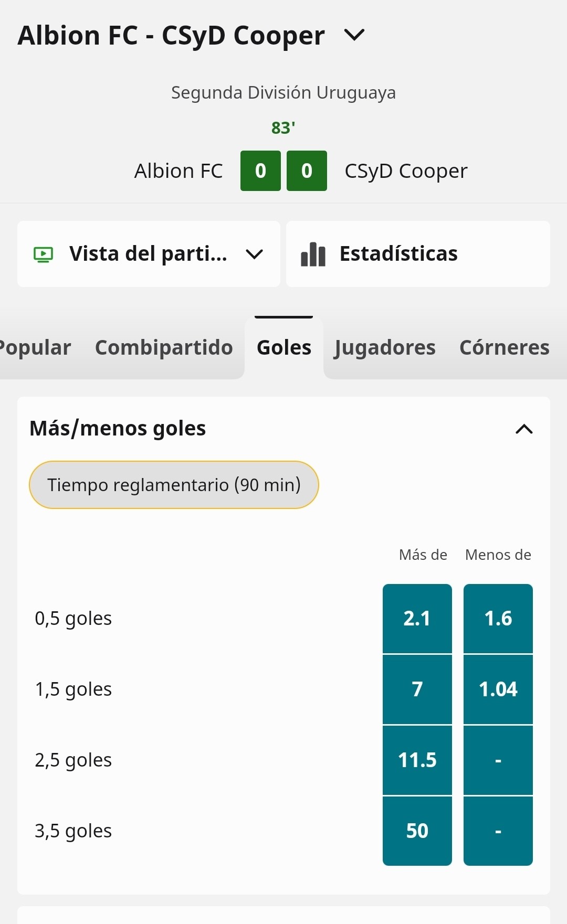Screen dimensions: 567x924
Task: Click the live stream TV icon
Action: pyautogui.click(x=43, y=254)
